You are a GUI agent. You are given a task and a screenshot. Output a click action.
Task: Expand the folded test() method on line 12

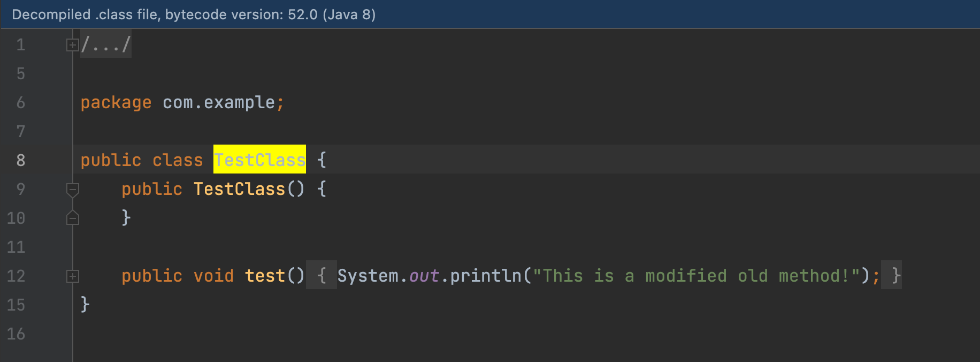pos(73,276)
